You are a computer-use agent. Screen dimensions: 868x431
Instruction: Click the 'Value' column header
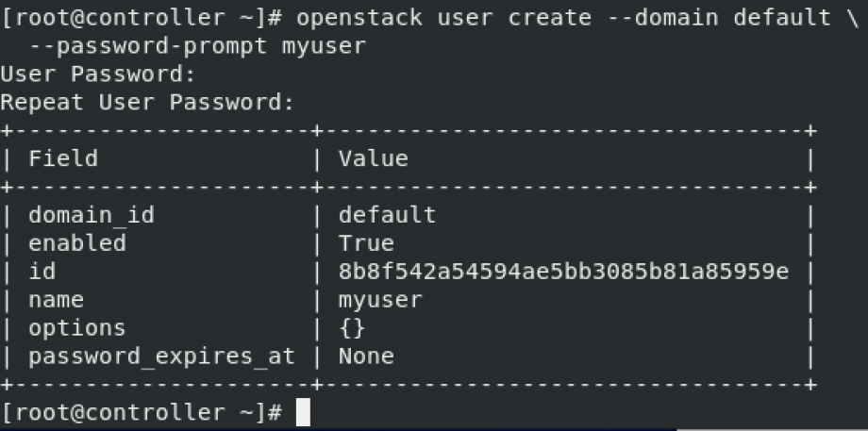tap(373, 158)
